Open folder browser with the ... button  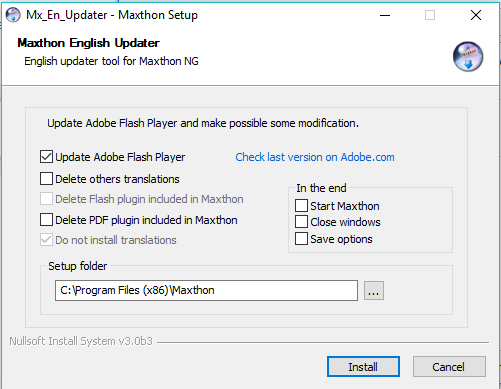pyautogui.click(x=374, y=291)
